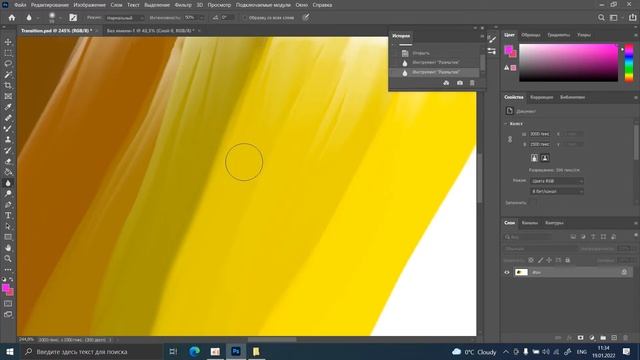640x360 pixels.
Task: Select the History Brush tool
Action: pos(8,150)
